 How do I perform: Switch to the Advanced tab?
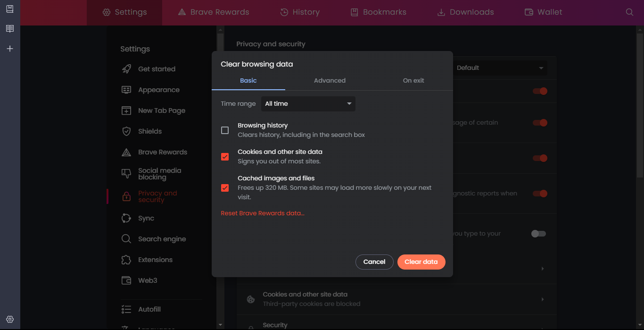tap(330, 81)
